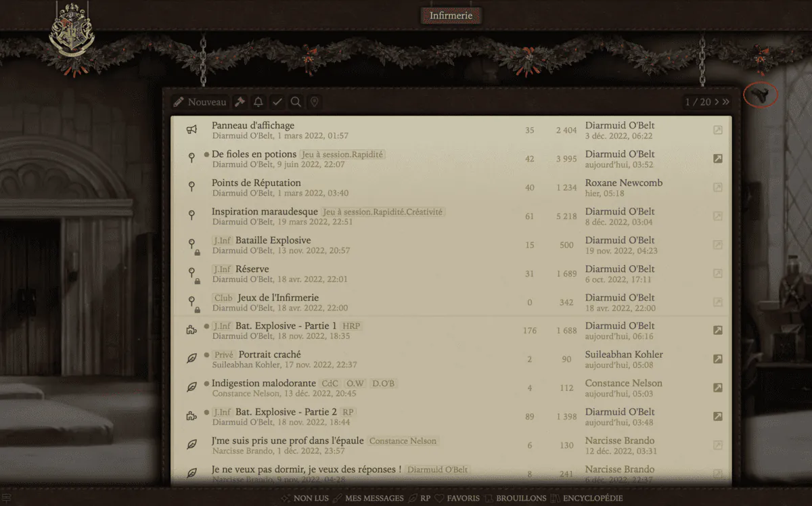Open last post arrow for Inspiration maraudesque
Viewport: 812px width, 506px height.
click(x=718, y=216)
